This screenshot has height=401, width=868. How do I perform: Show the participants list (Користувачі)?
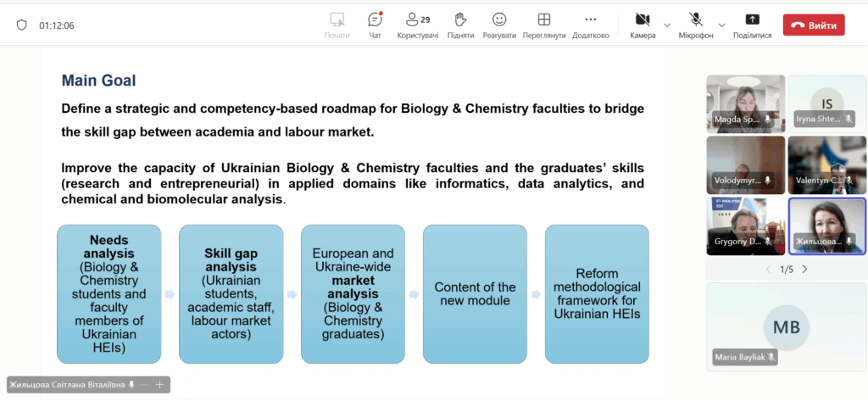pos(417,25)
